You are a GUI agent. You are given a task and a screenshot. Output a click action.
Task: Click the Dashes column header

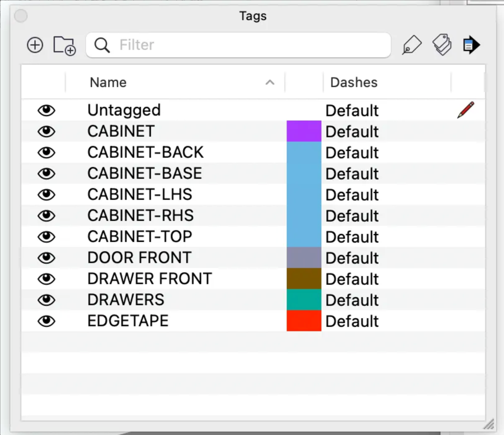coord(354,82)
